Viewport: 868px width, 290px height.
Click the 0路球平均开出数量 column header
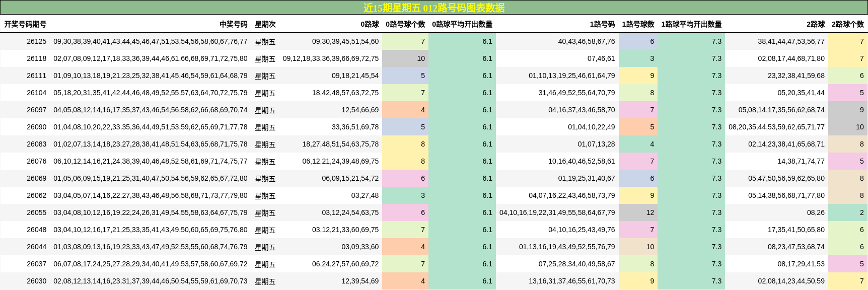pyautogui.click(x=462, y=24)
